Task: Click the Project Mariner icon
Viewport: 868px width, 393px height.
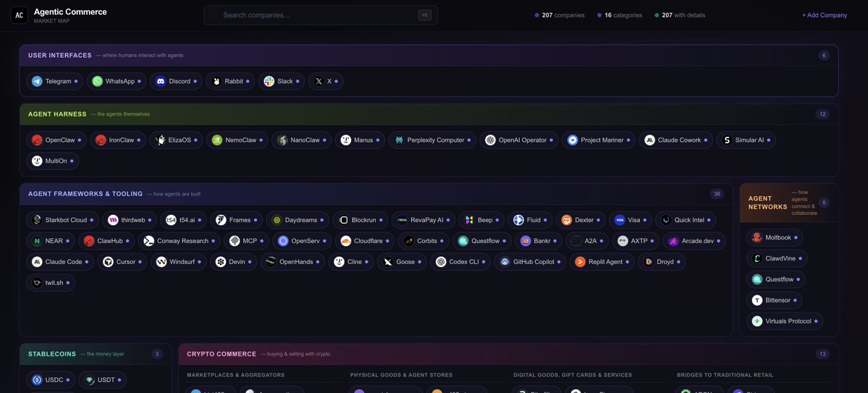Action: [573, 140]
